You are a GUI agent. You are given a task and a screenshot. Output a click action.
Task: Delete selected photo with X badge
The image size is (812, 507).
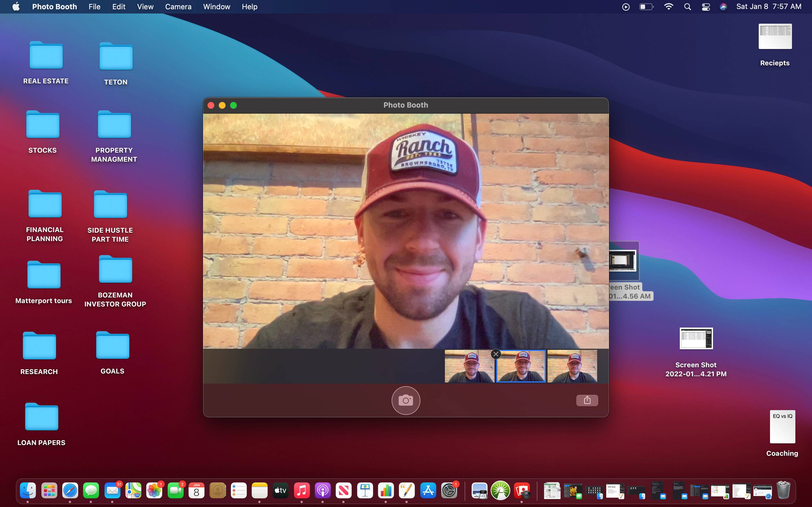coord(496,354)
